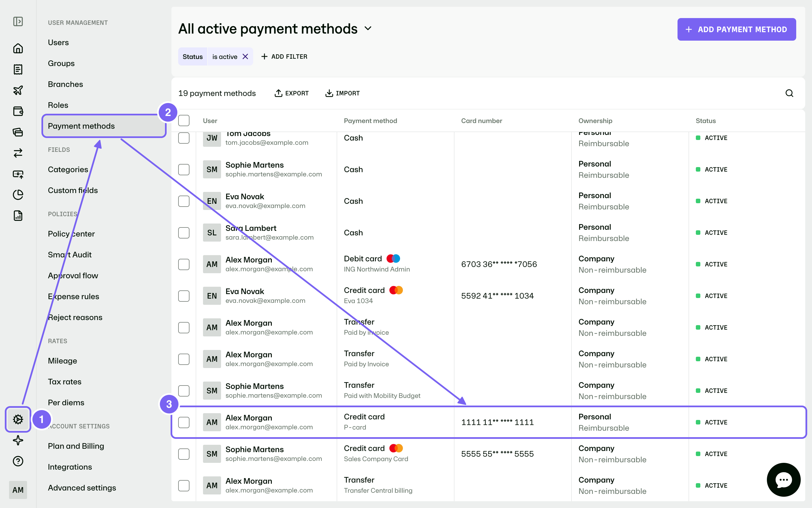Open the Home icon in sidebar

pos(18,48)
